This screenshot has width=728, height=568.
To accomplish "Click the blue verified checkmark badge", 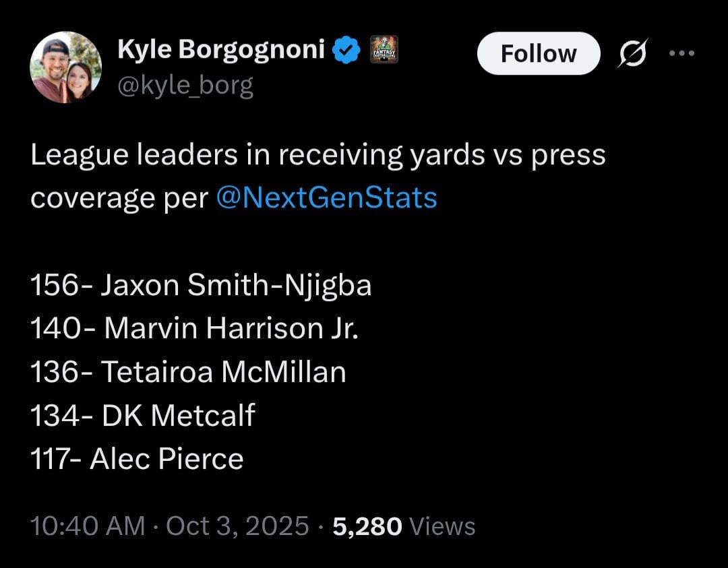I will click(x=346, y=48).
